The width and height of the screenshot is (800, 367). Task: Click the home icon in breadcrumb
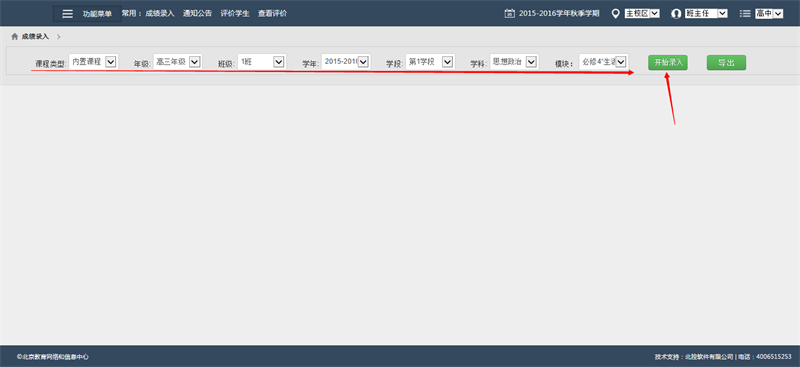(x=14, y=37)
